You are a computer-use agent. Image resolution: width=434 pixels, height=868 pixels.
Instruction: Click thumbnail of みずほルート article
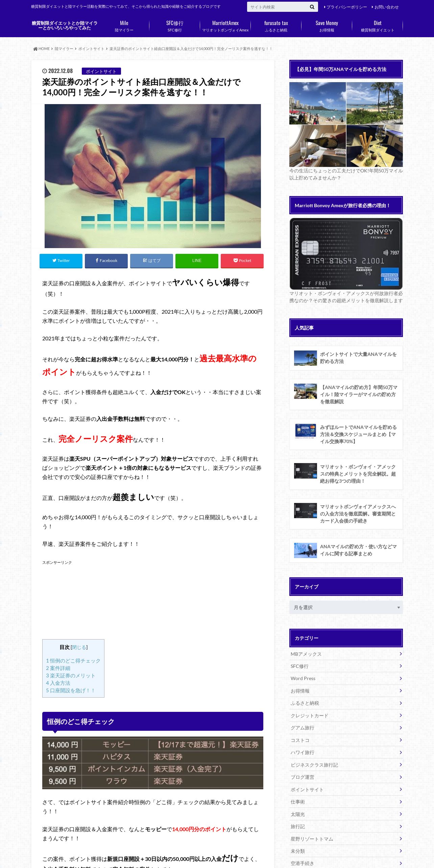click(x=305, y=431)
